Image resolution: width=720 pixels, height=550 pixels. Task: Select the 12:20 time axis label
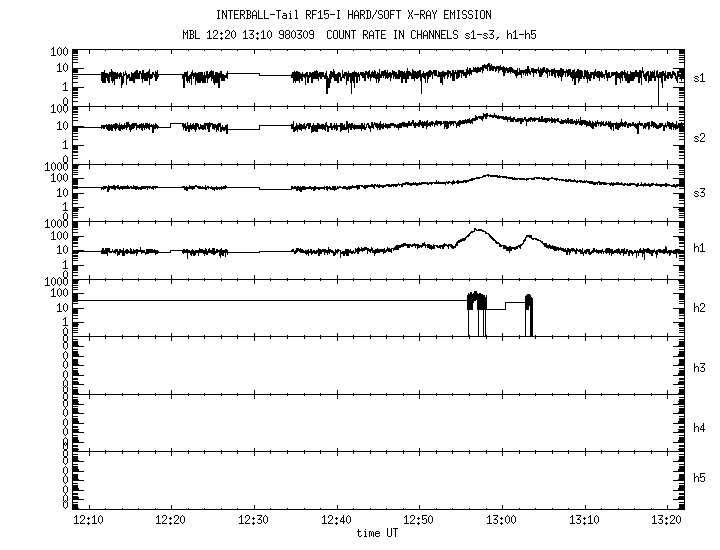point(171,521)
